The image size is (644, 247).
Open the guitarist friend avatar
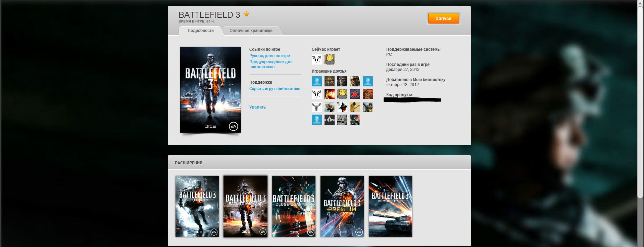click(x=355, y=107)
